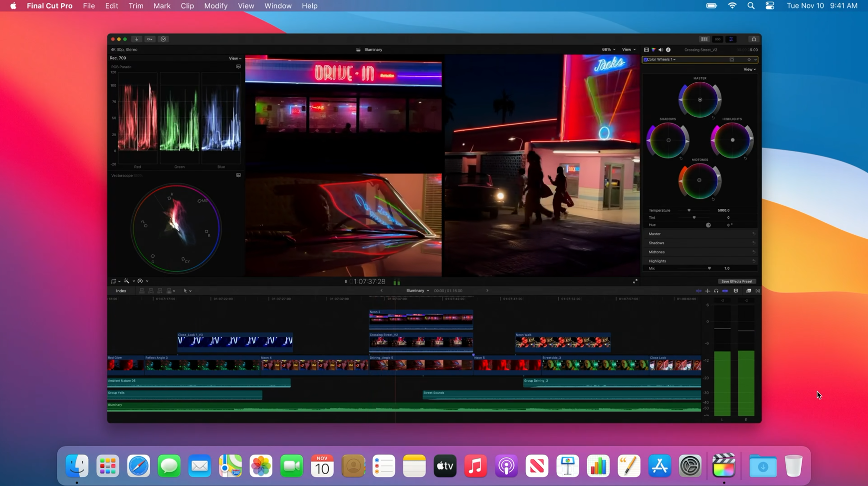Toggle the inspector sliders button
The height and width of the screenshot is (486, 868).
point(731,39)
